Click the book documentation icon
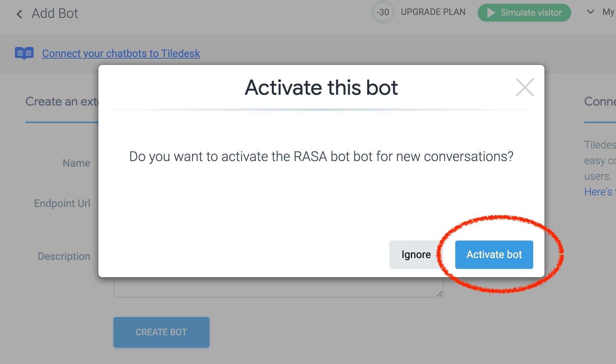This screenshot has width=616, height=364. [24, 53]
